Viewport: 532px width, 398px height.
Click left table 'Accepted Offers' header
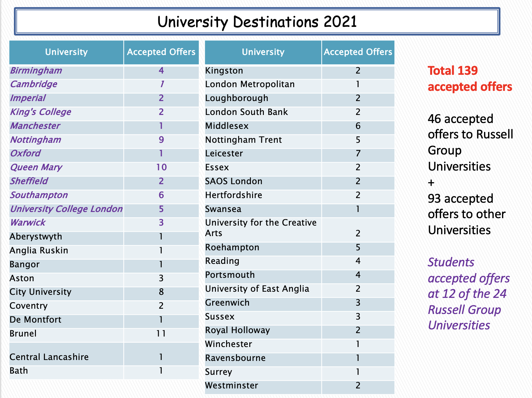(161, 52)
